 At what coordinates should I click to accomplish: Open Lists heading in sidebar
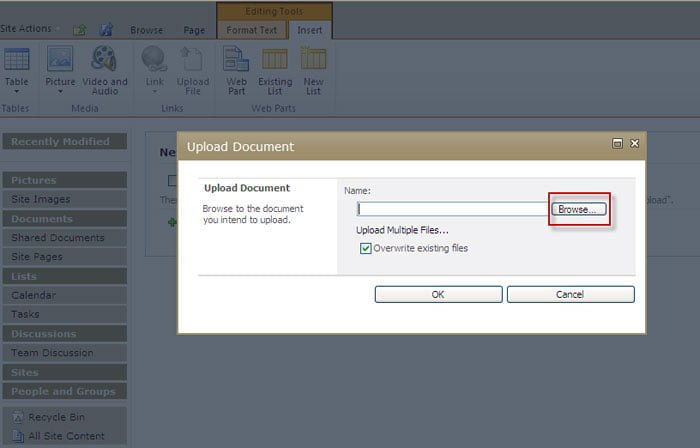click(65, 276)
